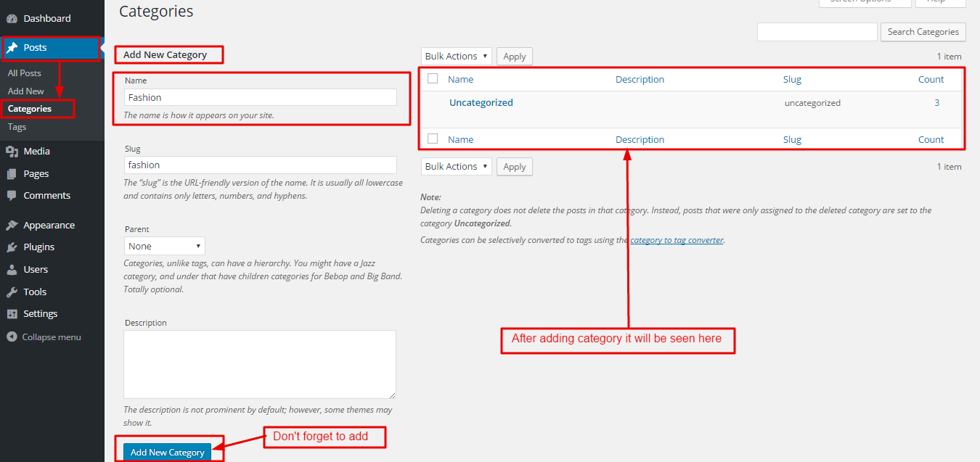This screenshot has width=980, height=462.
Task: Open the Uncategorized category link
Action: point(481,103)
